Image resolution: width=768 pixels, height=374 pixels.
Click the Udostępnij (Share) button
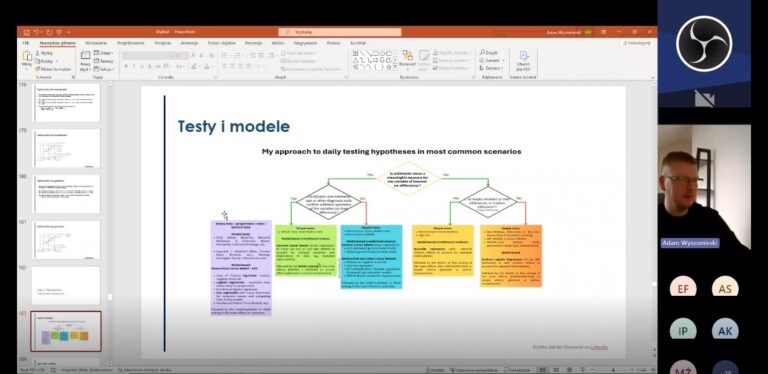pos(637,43)
